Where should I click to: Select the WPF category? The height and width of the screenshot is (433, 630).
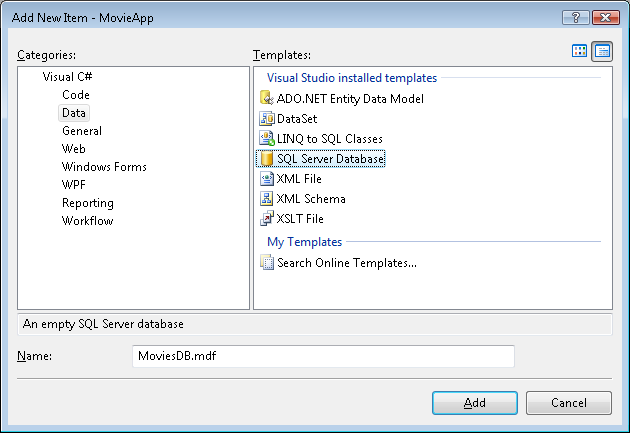pos(75,185)
